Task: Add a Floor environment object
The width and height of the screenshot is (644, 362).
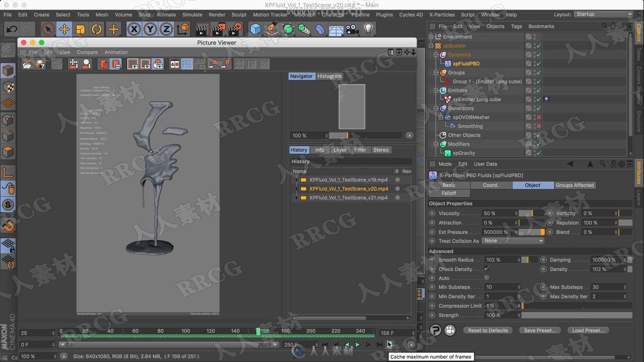Action: coord(336,29)
